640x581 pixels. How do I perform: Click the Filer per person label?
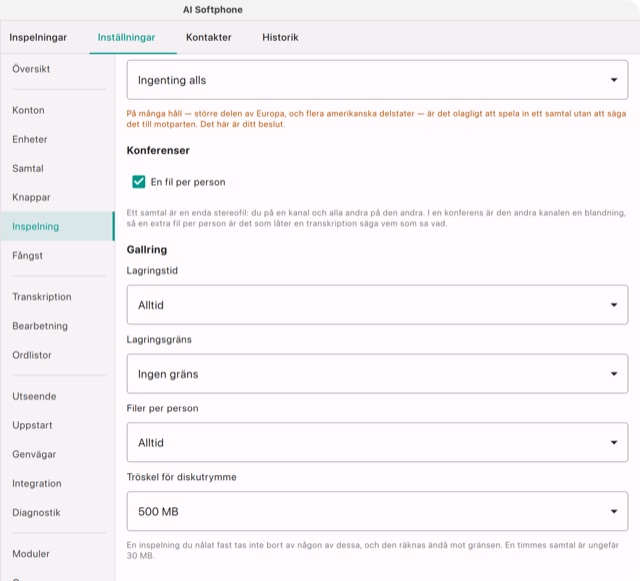[162, 408]
